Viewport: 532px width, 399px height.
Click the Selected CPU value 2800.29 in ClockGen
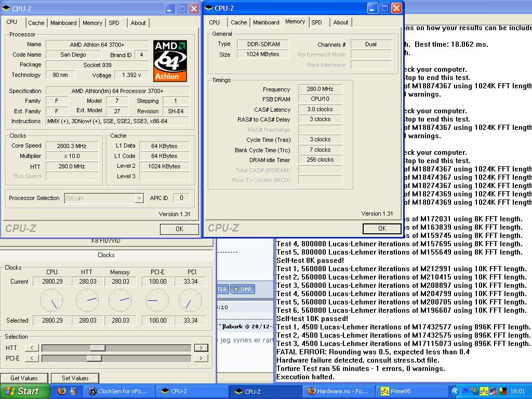52,320
